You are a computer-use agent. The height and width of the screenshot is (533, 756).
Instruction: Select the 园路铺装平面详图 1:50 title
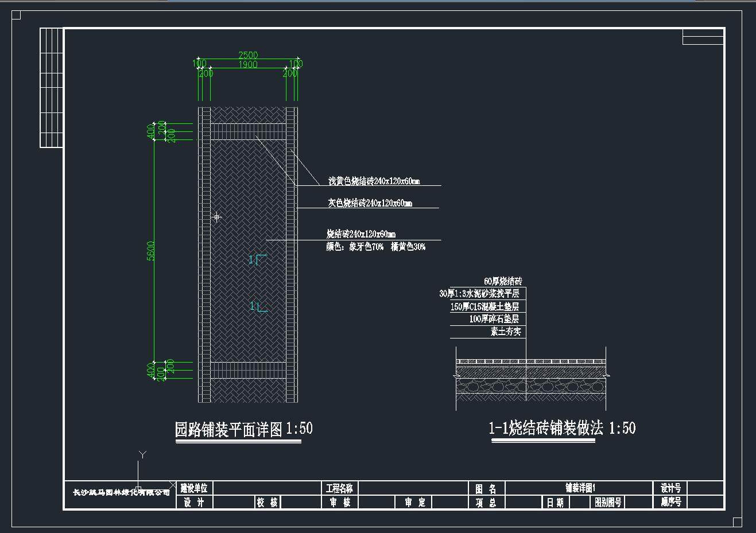pyautogui.click(x=244, y=429)
